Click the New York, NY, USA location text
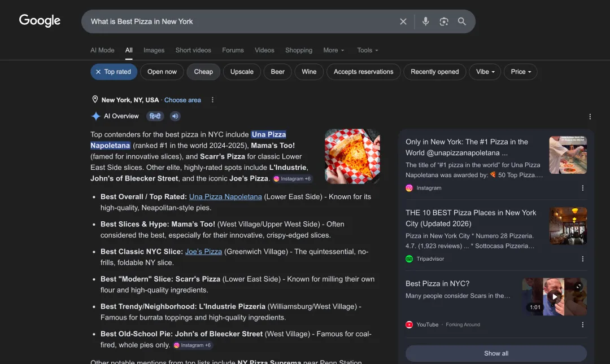The height and width of the screenshot is (364, 610). 130,100
